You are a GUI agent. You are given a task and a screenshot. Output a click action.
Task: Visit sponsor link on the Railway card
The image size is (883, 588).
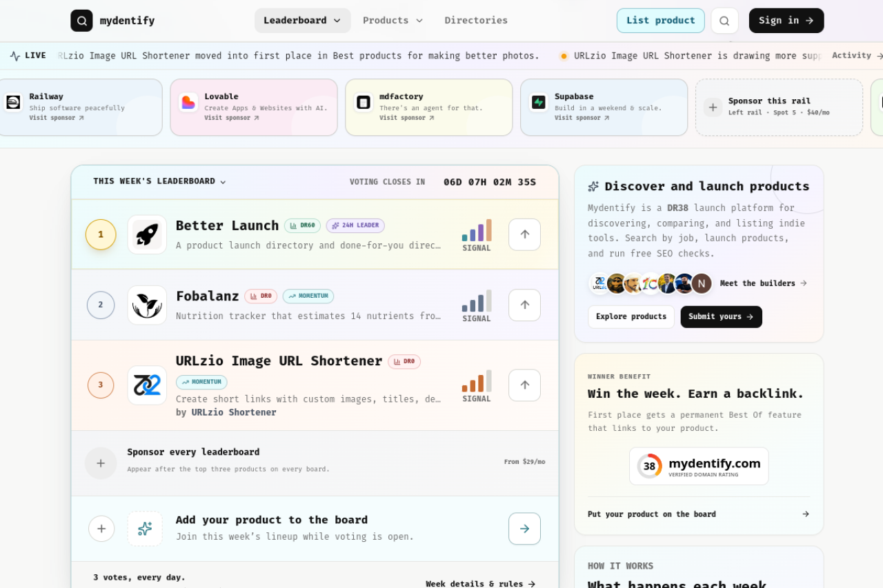57,118
